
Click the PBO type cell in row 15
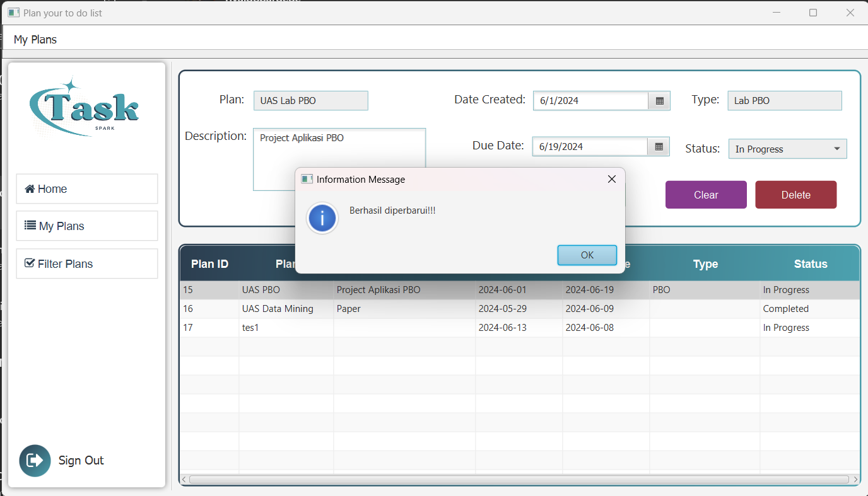705,290
